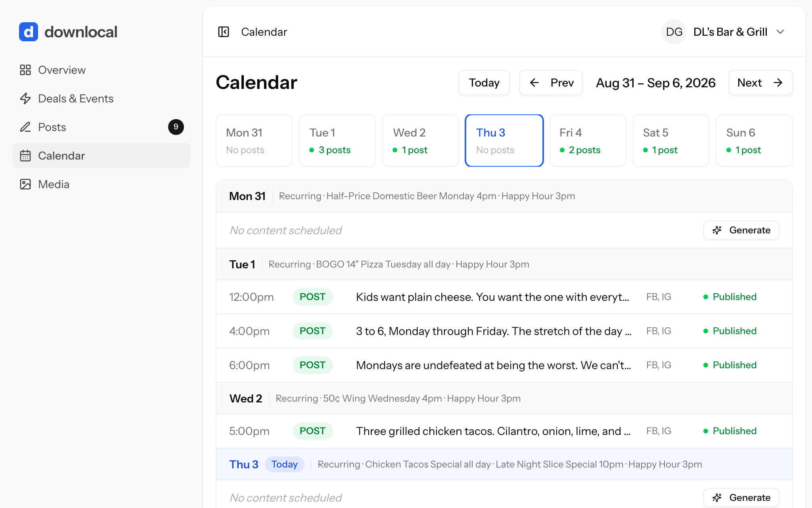Viewport: 812px width, 508px height.
Task: Click the Today badge beside Thu 3
Action: pos(284,464)
